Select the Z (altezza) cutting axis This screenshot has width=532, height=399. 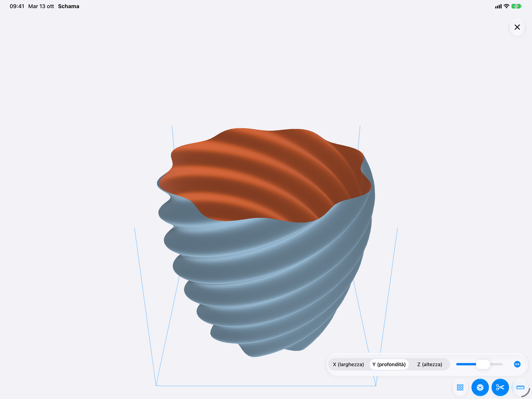pyautogui.click(x=430, y=364)
